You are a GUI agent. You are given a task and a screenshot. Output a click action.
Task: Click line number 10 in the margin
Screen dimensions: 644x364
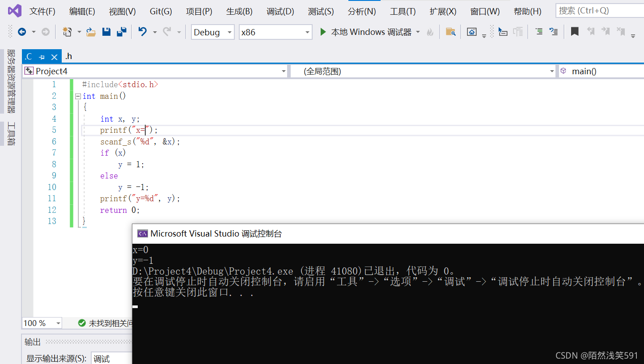pos(52,187)
